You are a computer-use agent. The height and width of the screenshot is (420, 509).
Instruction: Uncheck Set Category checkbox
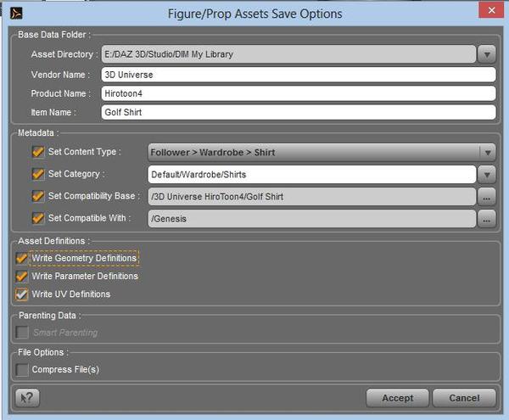(x=38, y=174)
